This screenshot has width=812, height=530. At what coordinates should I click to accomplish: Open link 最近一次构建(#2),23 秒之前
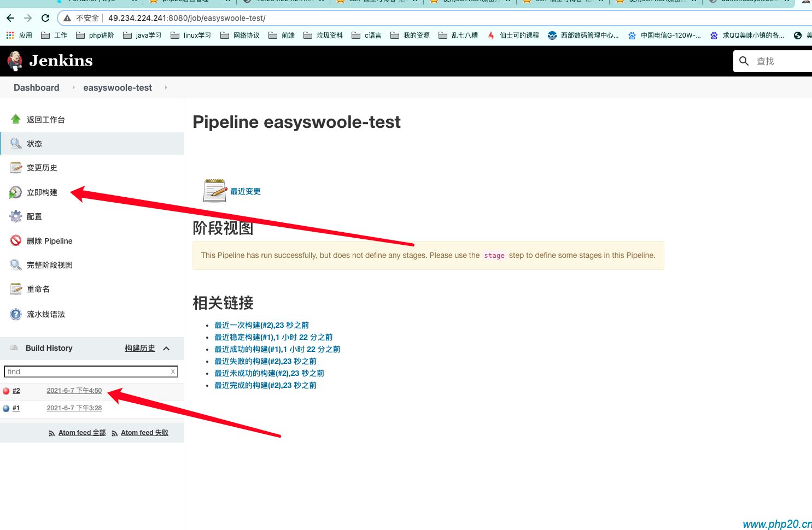261,325
